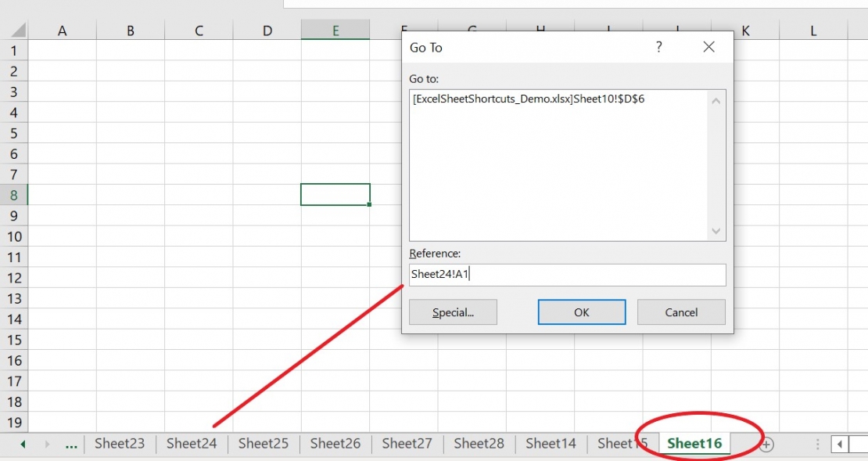Click the Go to list scroll-up arrow

point(716,99)
